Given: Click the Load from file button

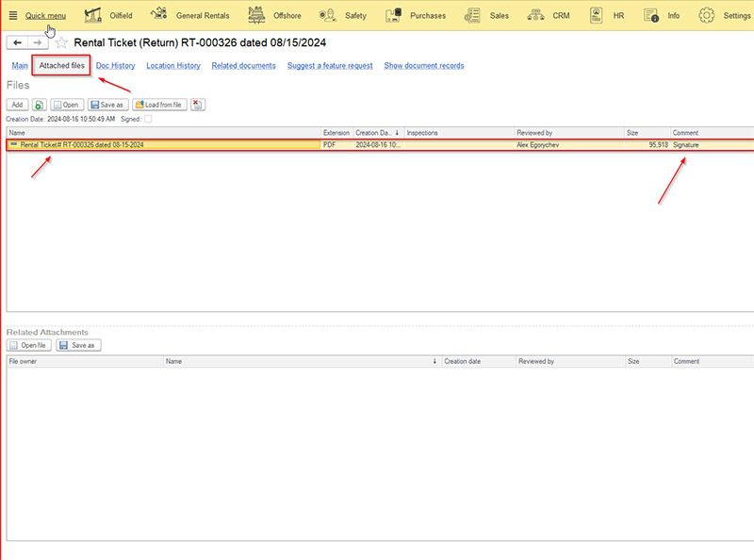Looking at the screenshot, I should [159, 105].
